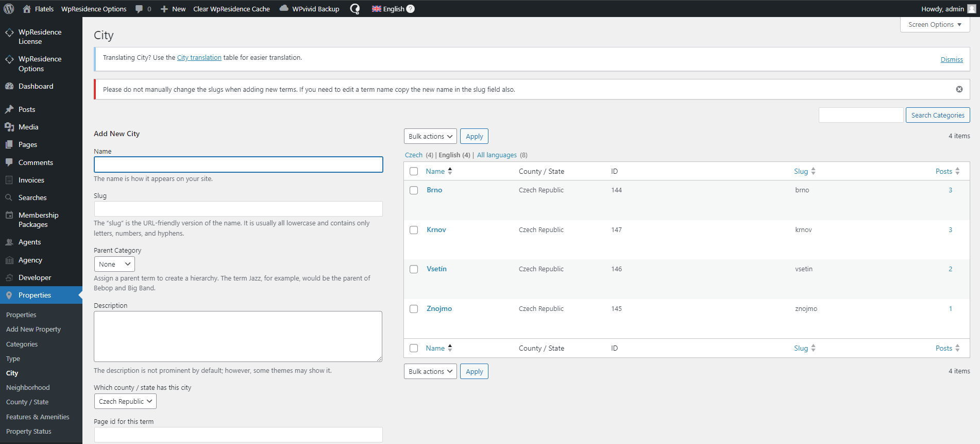Image resolution: width=980 pixels, height=444 pixels.
Task: Click the Dashboard gauge icon
Action: pyautogui.click(x=9, y=86)
